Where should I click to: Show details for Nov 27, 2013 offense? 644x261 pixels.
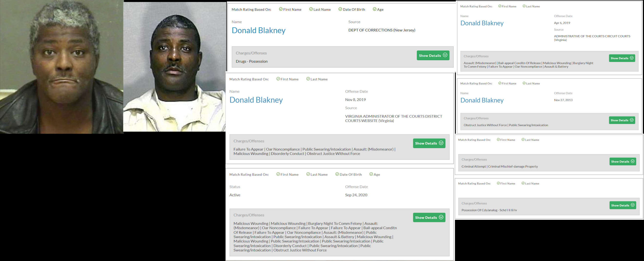(622, 120)
